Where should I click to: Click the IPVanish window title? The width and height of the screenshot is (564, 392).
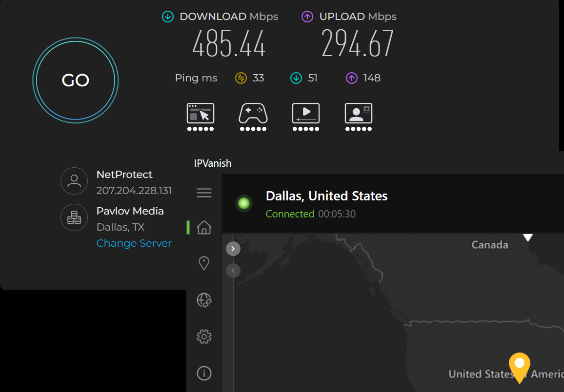213,163
